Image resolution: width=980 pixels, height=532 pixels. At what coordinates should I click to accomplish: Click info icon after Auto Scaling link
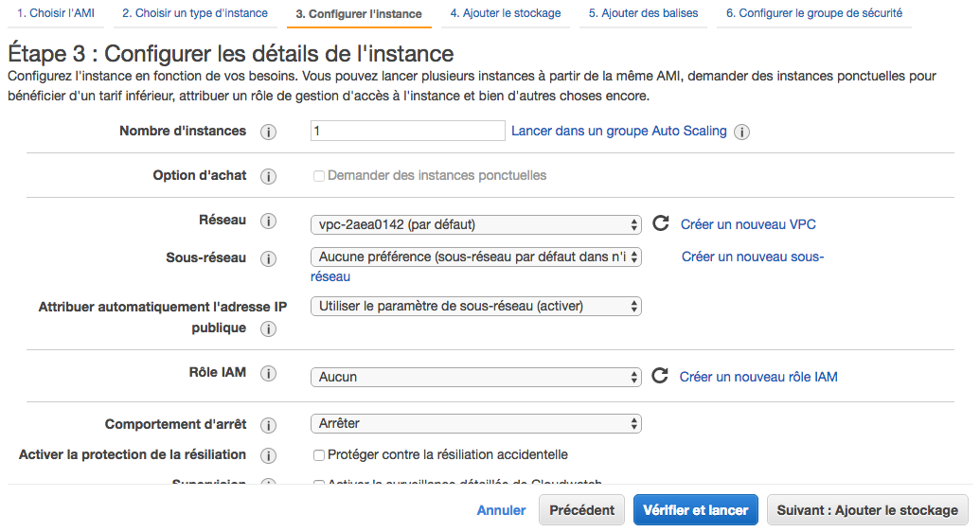pyautogui.click(x=742, y=132)
